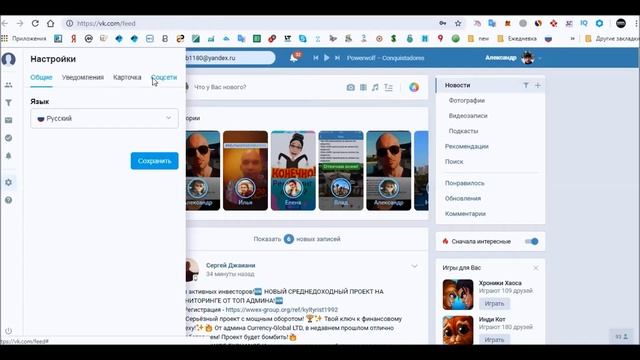
Task: Click the Играть button for Хроники Хаоса
Action: tap(494, 303)
